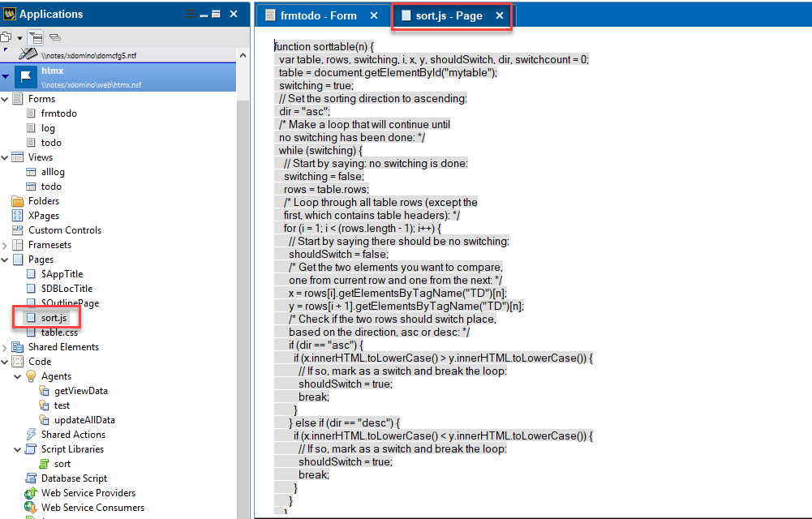Click the XPages icon in the tree
Viewport: 812px width, 519px height.
[x=18, y=215]
